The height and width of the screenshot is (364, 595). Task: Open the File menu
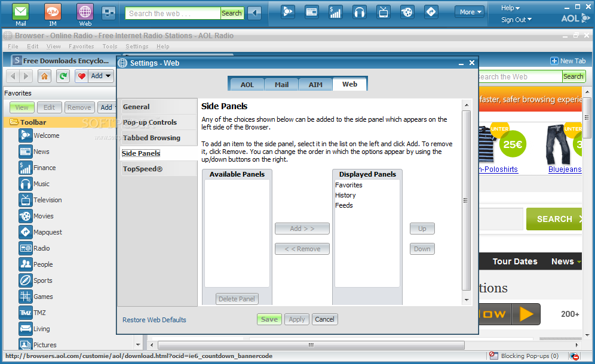(x=13, y=47)
